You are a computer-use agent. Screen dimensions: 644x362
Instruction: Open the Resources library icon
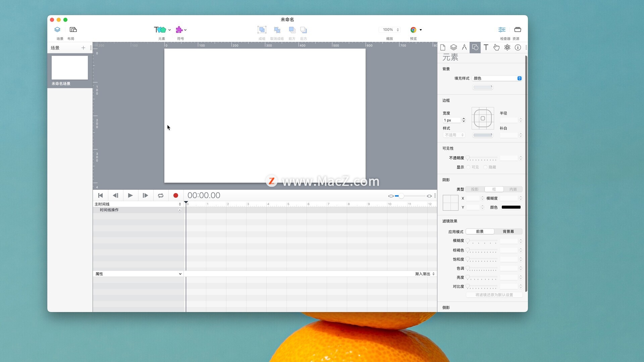click(x=518, y=30)
